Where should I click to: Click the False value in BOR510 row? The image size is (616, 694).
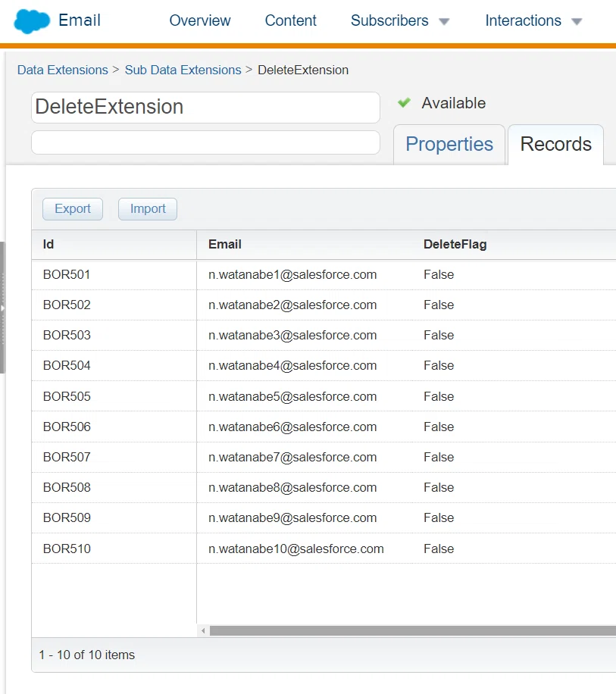click(x=439, y=549)
